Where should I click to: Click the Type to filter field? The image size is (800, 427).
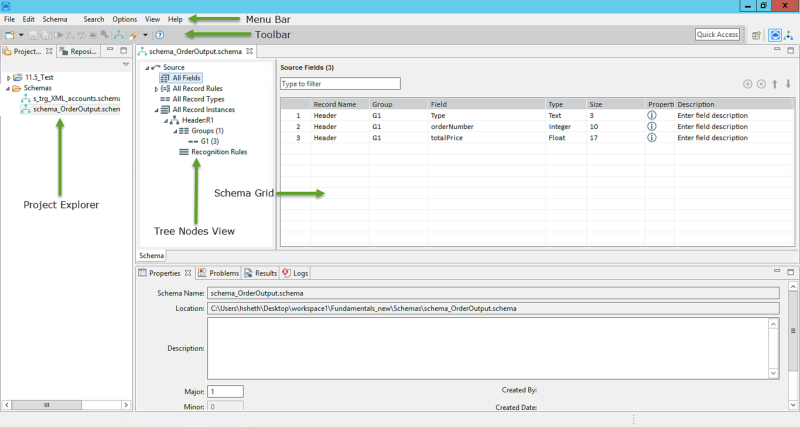pos(340,84)
